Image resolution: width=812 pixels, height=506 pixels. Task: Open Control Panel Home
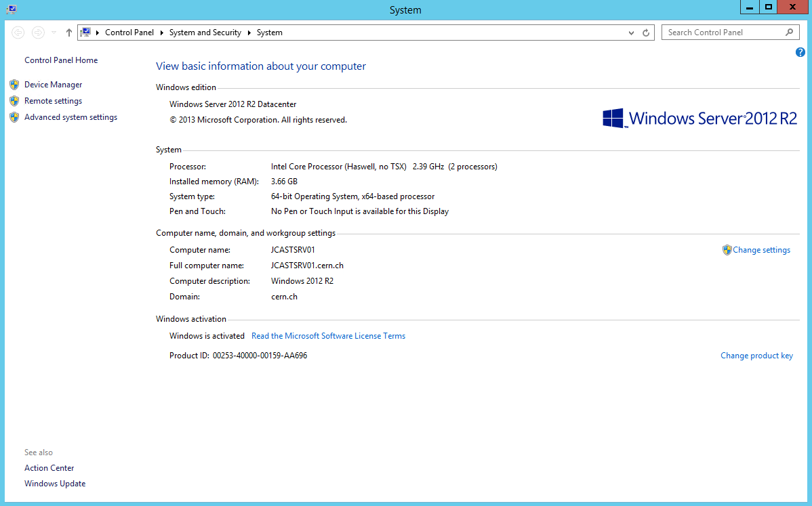[x=61, y=60]
